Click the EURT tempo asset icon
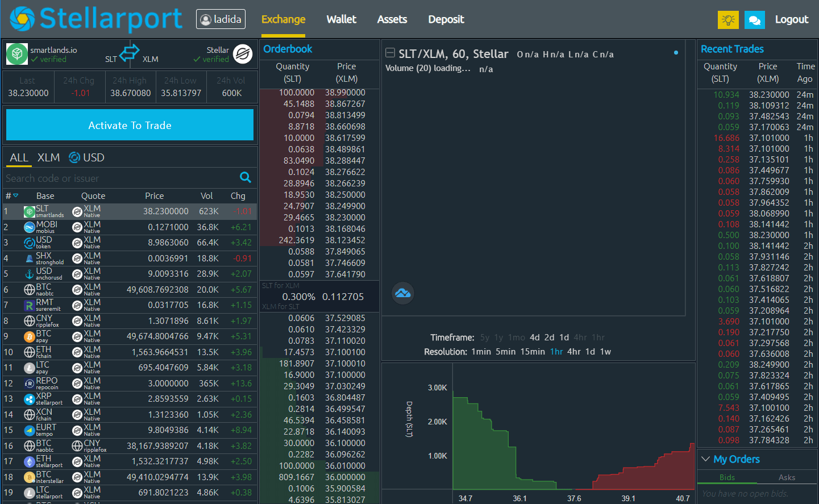Screen dimensions: 819x504 (x=30, y=430)
